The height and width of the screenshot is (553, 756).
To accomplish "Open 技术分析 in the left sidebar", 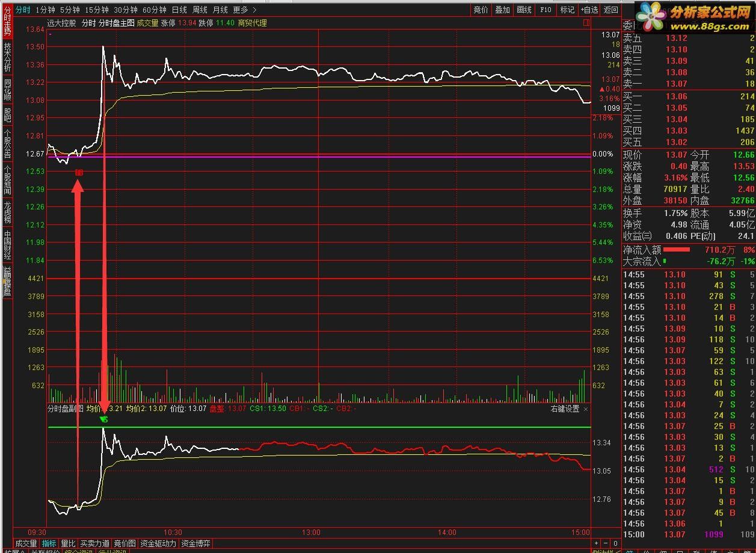I will click(x=7, y=57).
